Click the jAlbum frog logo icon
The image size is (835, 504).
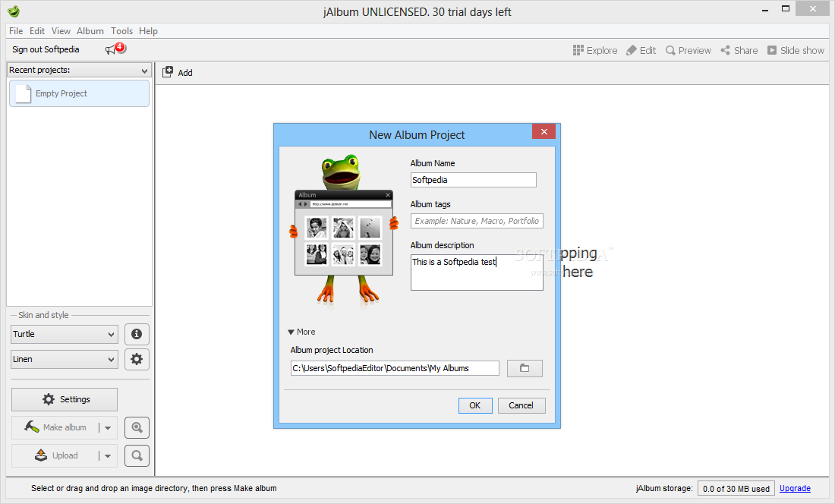[14, 11]
